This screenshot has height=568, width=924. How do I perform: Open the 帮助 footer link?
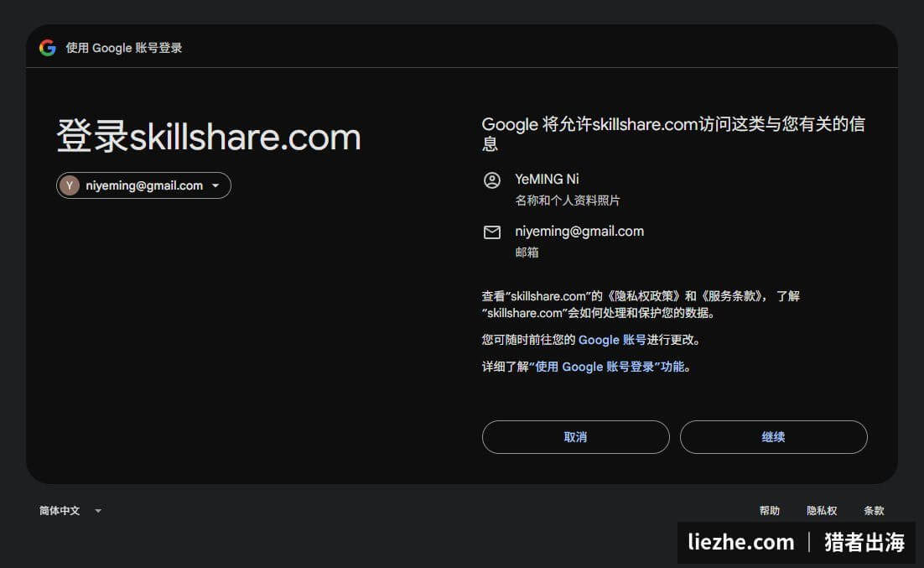click(770, 511)
